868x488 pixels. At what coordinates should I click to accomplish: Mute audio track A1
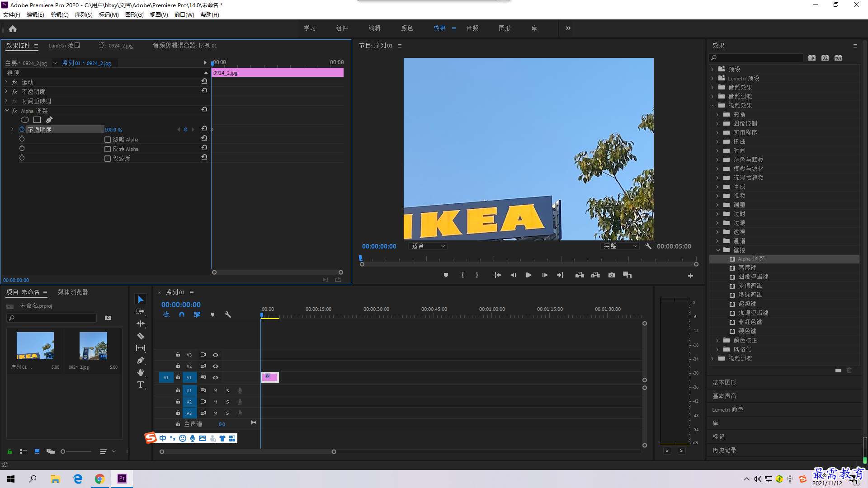coord(216,391)
